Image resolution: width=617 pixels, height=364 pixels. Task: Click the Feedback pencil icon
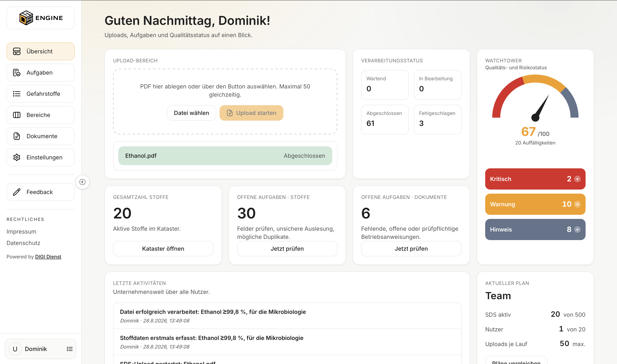click(x=17, y=192)
